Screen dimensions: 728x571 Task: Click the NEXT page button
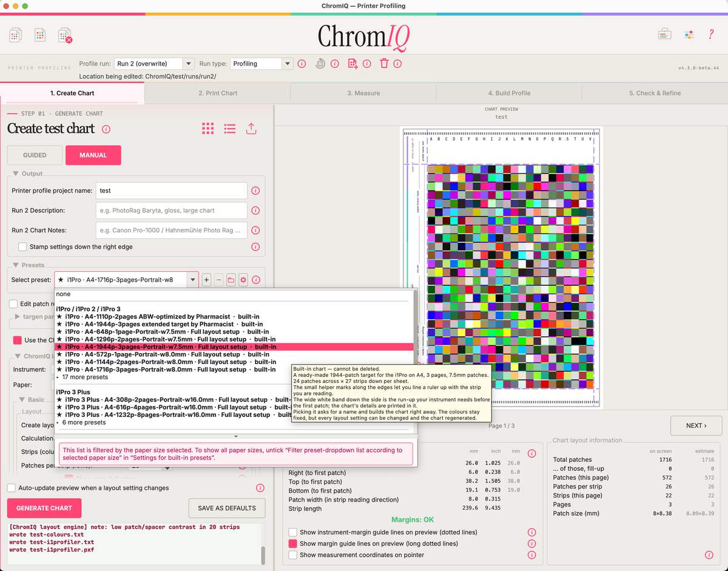(x=696, y=425)
